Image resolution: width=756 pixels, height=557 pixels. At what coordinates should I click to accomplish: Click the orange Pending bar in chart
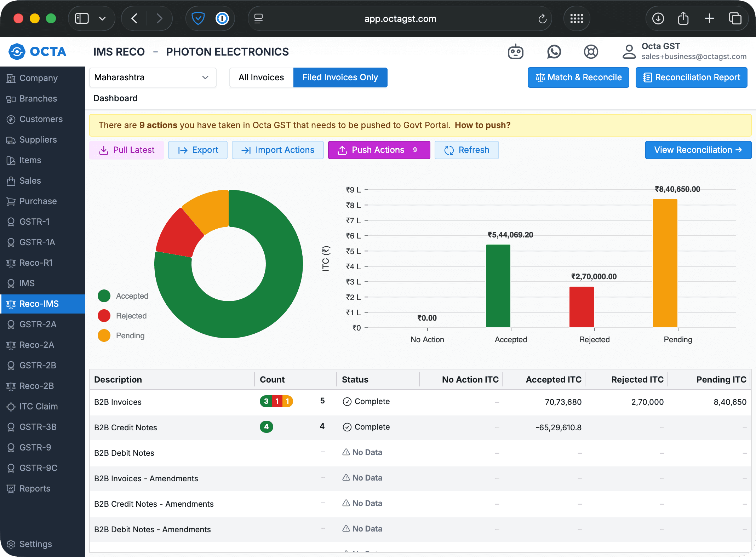tap(665, 263)
